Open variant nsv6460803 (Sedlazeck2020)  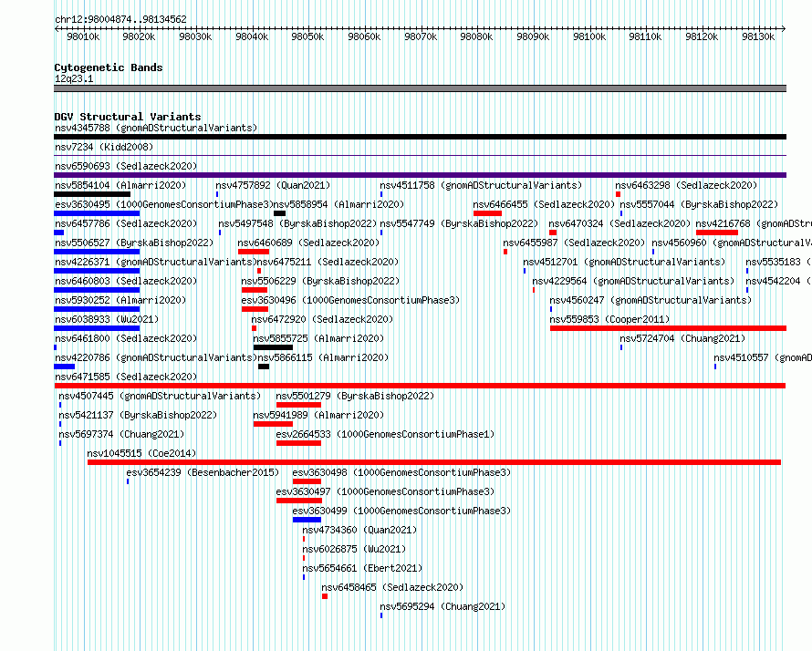pos(126,281)
